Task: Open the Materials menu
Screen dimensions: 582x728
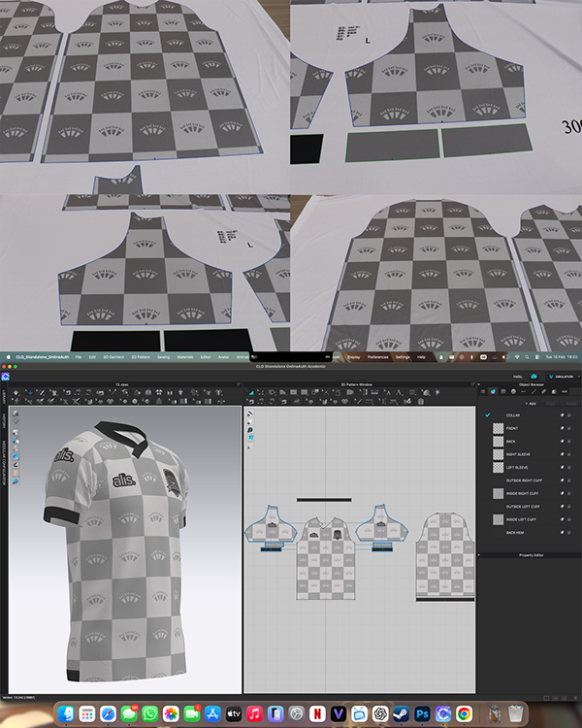Action: point(185,357)
